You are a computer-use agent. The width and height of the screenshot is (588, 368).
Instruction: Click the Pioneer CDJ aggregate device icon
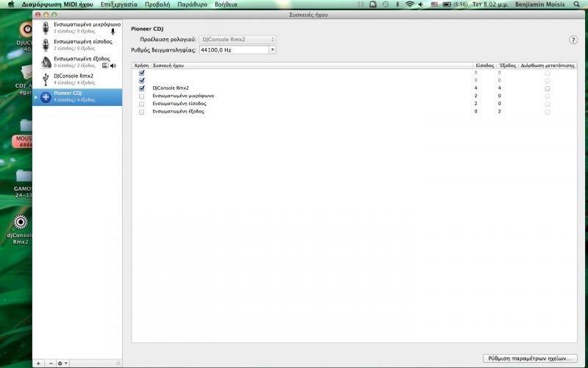click(46, 97)
